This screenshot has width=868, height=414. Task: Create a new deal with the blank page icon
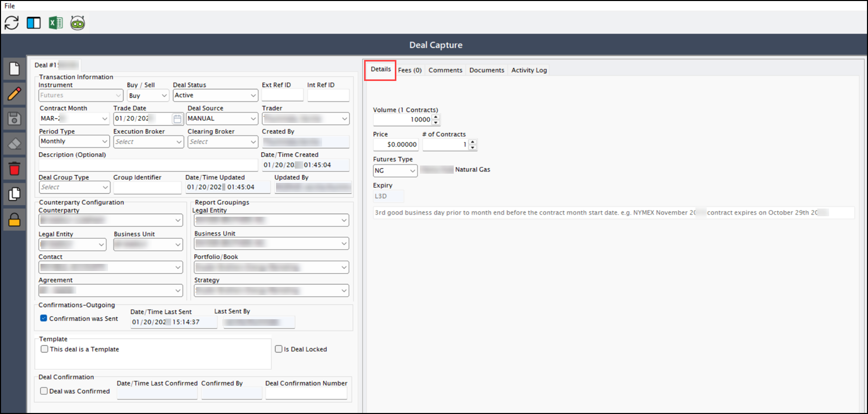14,69
